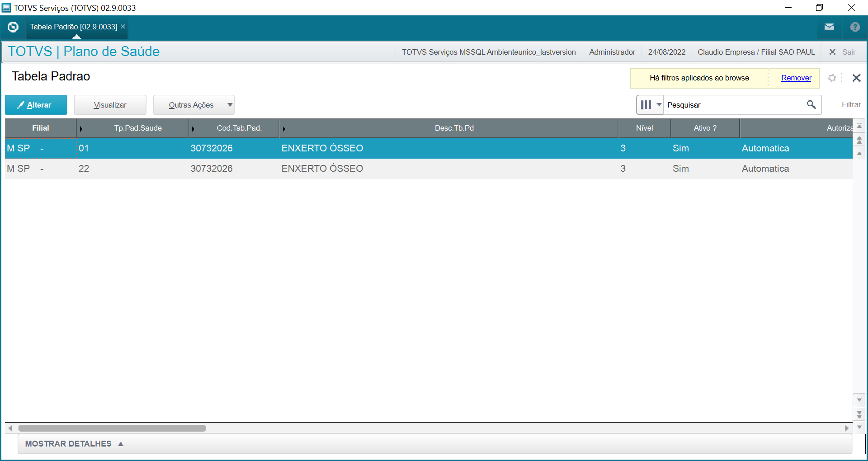Click code 30732026 in the 01 row
868x461 pixels.
click(212, 148)
